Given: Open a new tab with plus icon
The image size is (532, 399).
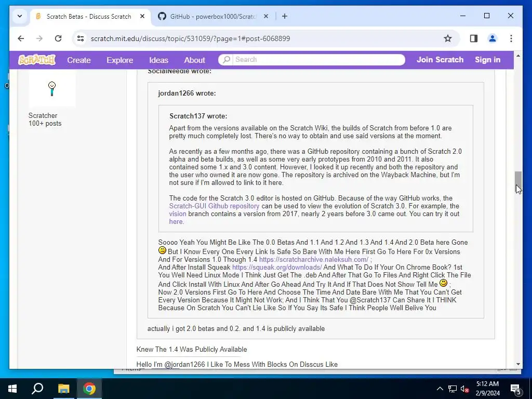Looking at the screenshot, I should click(285, 16).
